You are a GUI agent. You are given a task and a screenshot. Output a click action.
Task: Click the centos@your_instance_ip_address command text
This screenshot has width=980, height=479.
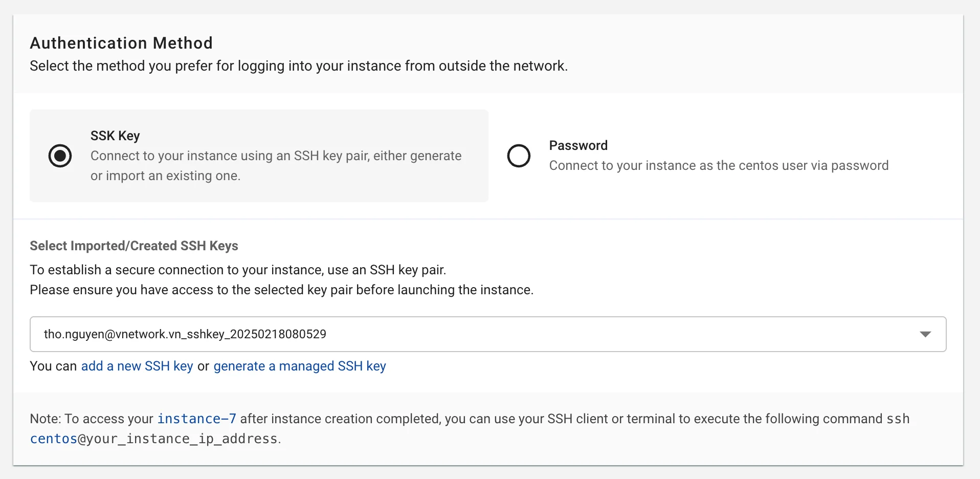point(154,439)
